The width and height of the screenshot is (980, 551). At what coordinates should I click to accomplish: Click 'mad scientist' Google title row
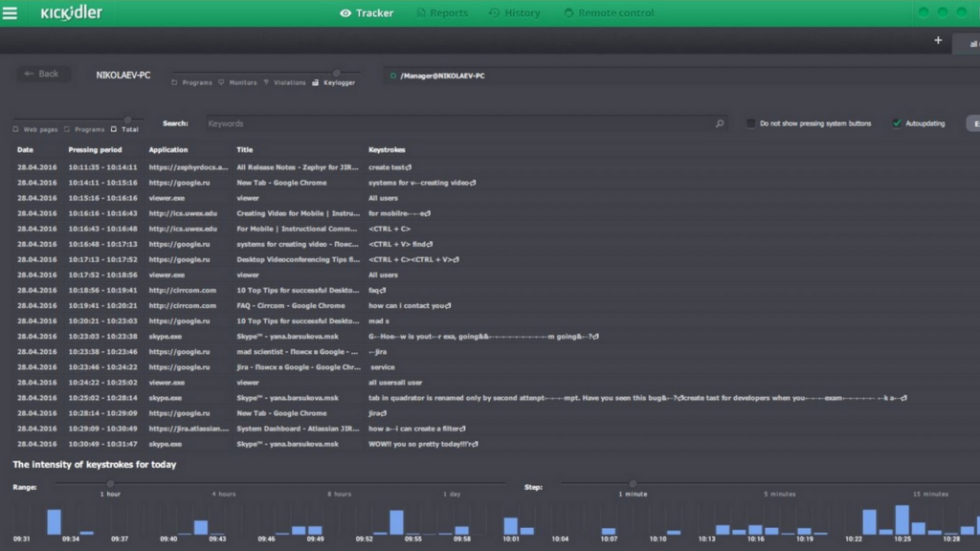(x=297, y=352)
